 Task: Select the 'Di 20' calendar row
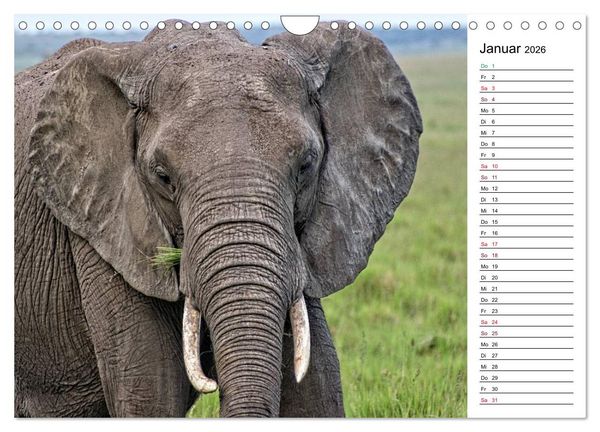527,277
